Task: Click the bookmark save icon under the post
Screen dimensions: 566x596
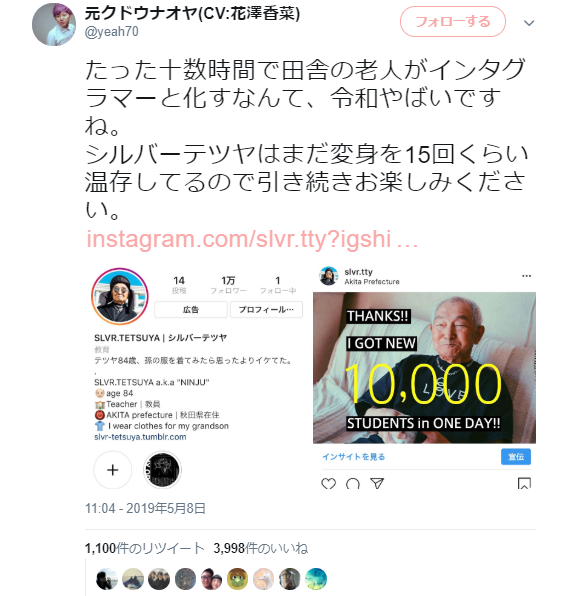Action: pyautogui.click(x=524, y=483)
